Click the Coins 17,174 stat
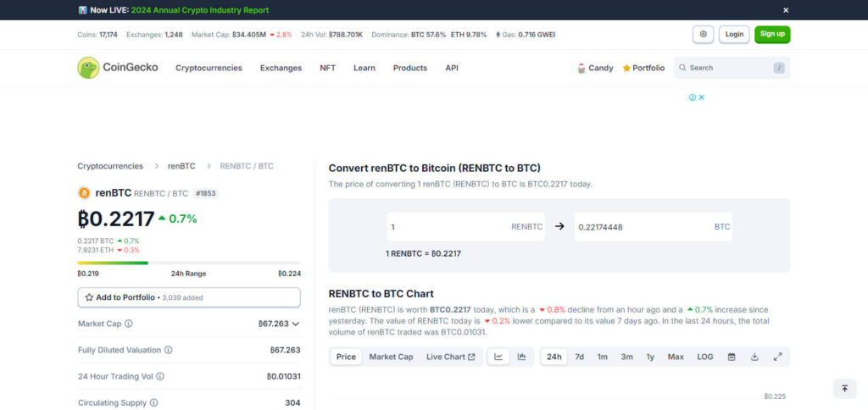Image resolution: width=868 pixels, height=410 pixels. [97, 34]
